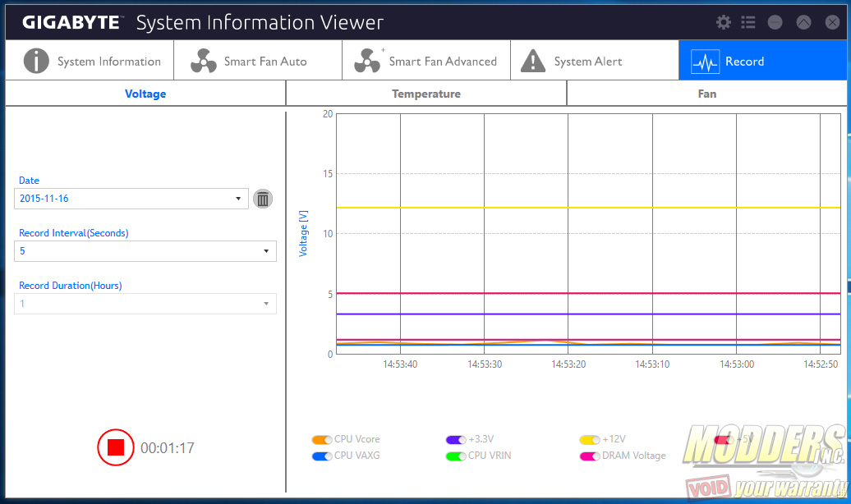Toggle the +12V graph line
851x504 pixels.
[590, 439]
